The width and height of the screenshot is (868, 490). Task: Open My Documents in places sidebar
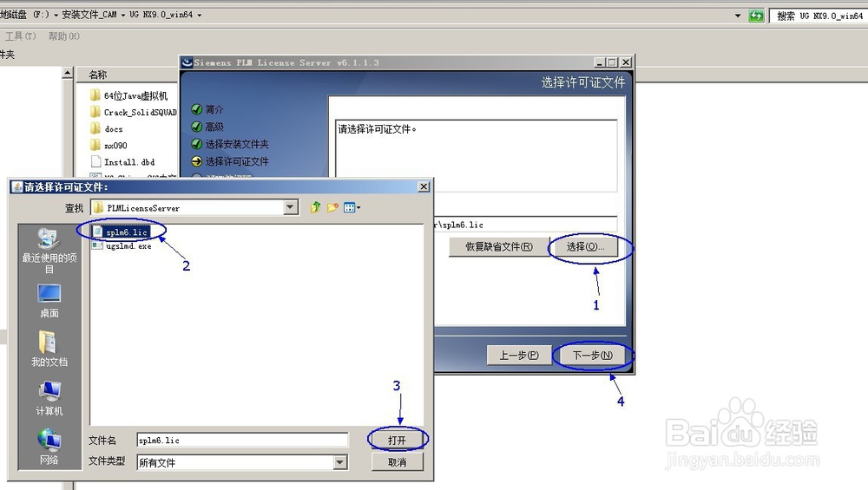coord(49,350)
